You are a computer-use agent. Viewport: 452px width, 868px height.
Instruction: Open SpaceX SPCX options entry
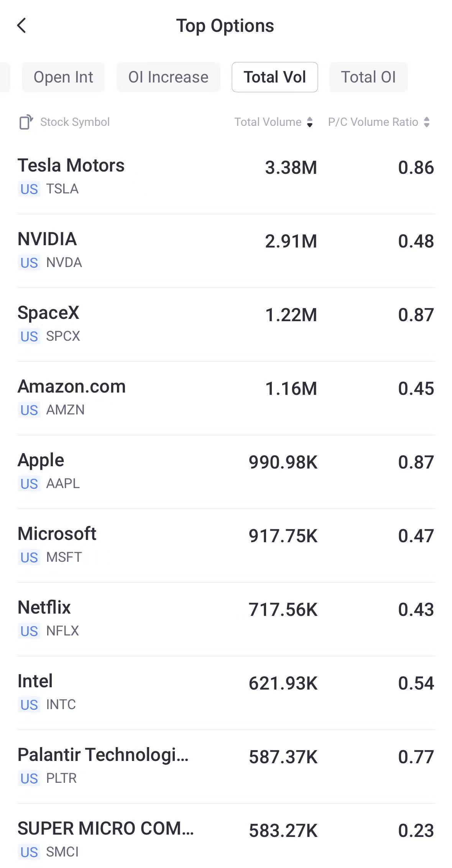coord(226,325)
